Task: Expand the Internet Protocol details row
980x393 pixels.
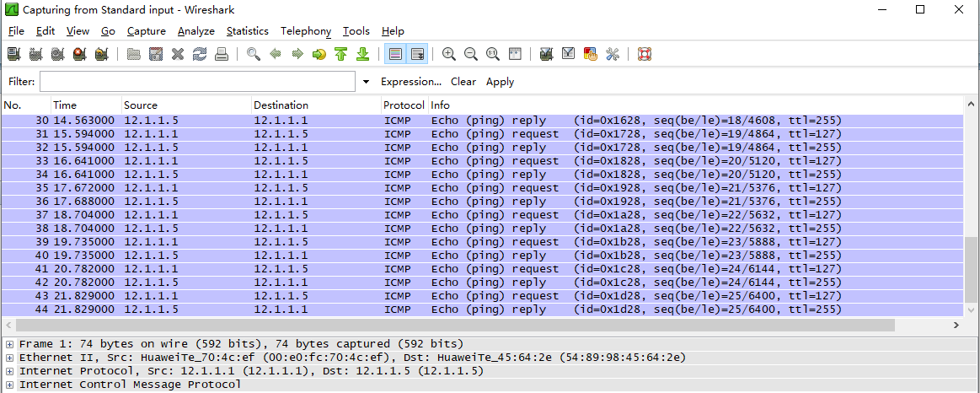Action: click(9, 371)
